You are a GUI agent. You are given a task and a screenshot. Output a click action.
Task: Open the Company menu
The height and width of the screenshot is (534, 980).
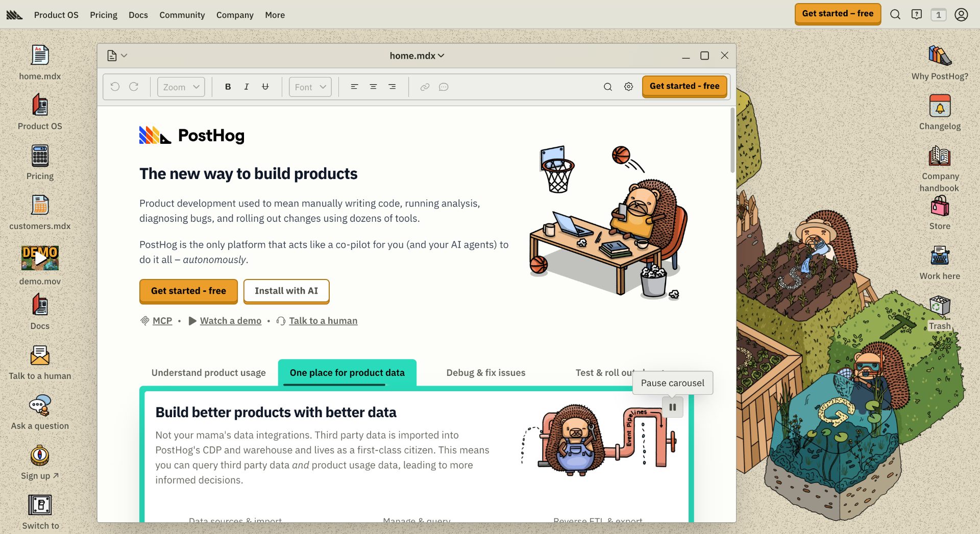click(235, 15)
